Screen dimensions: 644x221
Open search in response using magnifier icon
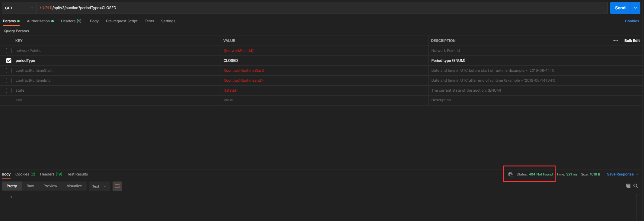coord(636,186)
